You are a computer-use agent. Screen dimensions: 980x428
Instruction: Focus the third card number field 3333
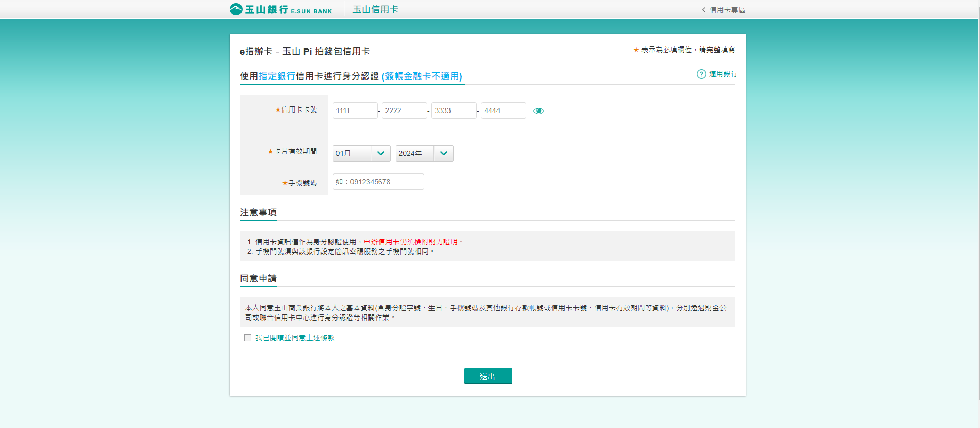pyautogui.click(x=454, y=110)
